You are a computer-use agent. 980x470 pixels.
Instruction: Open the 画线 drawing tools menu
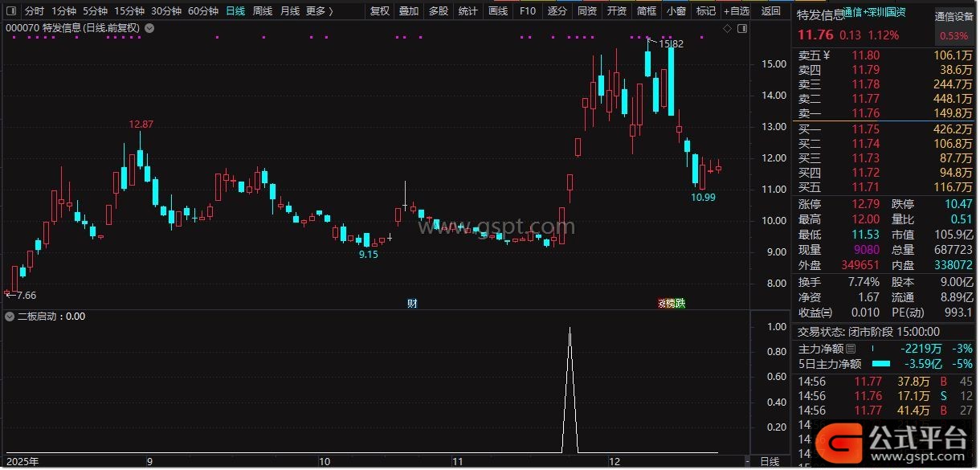click(x=498, y=11)
